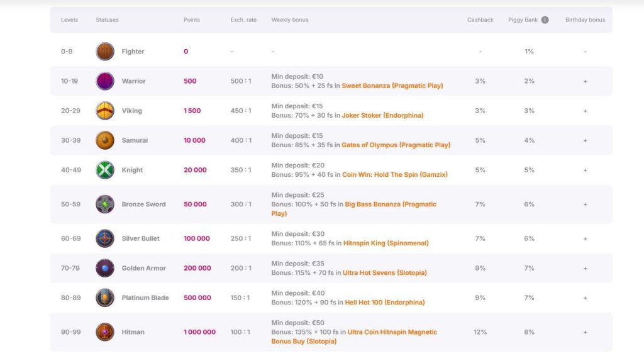Screen dimensions: 644x363
Task: Click the Min deposit: €10 text
Action: point(297,76)
